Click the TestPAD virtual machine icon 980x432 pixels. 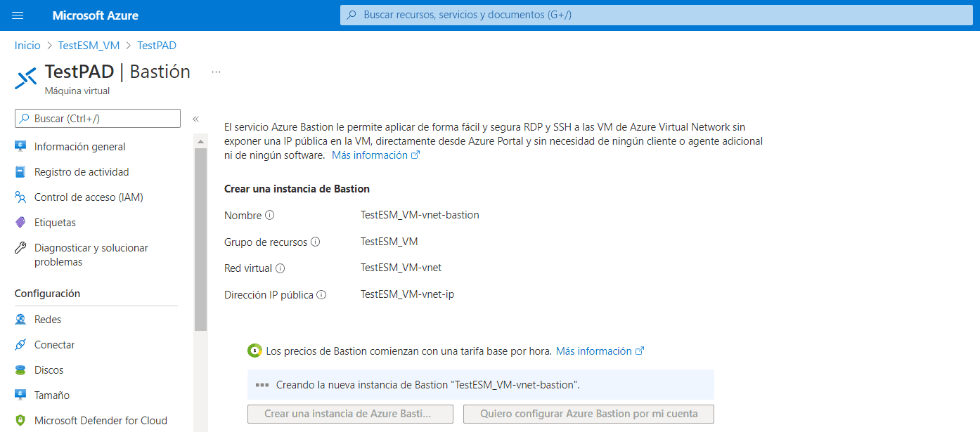pyautogui.click(x=25, y=78)
